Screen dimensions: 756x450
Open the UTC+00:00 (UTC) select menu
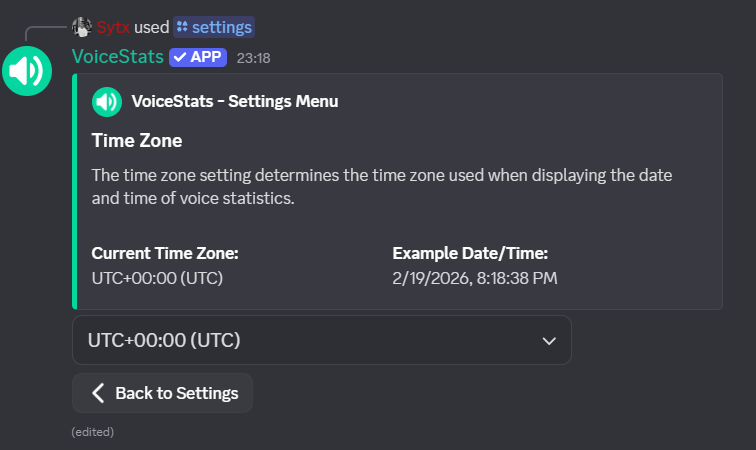pos(300,341)
